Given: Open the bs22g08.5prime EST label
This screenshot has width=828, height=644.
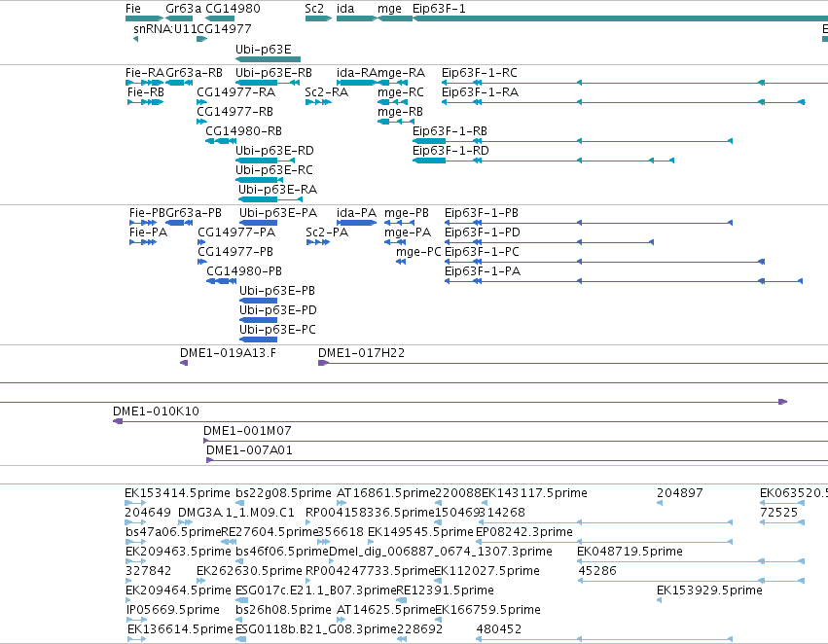Looking at the screenshot, I should tap(283, 493).
